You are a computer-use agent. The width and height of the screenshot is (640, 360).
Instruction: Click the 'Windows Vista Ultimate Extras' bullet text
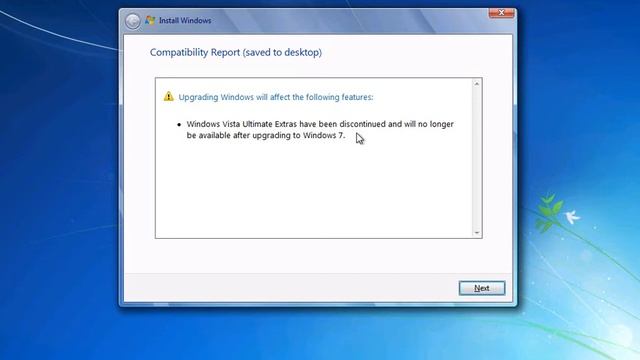[x=320, y=129]
